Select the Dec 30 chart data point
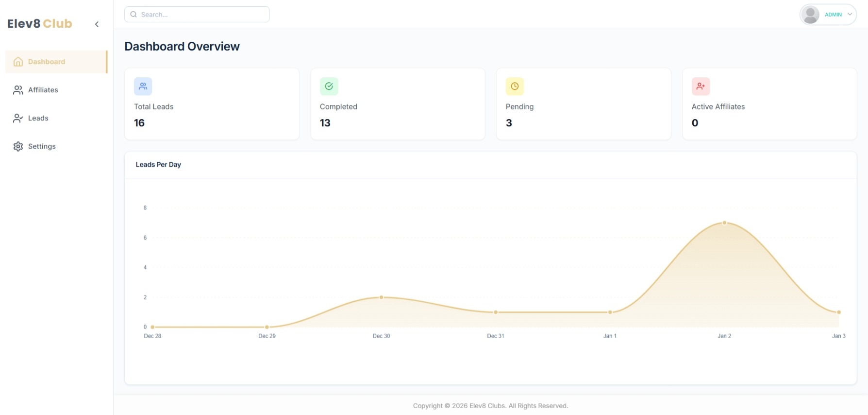 point(381,297)
